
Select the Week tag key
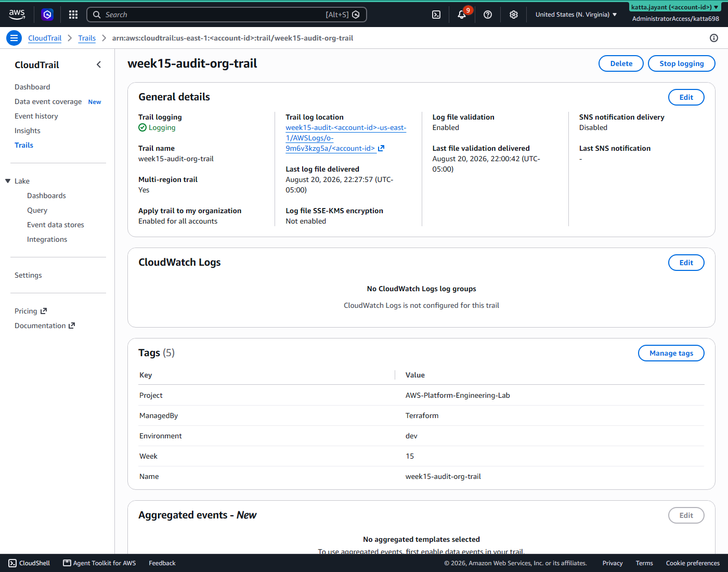(x=148, y=456)
